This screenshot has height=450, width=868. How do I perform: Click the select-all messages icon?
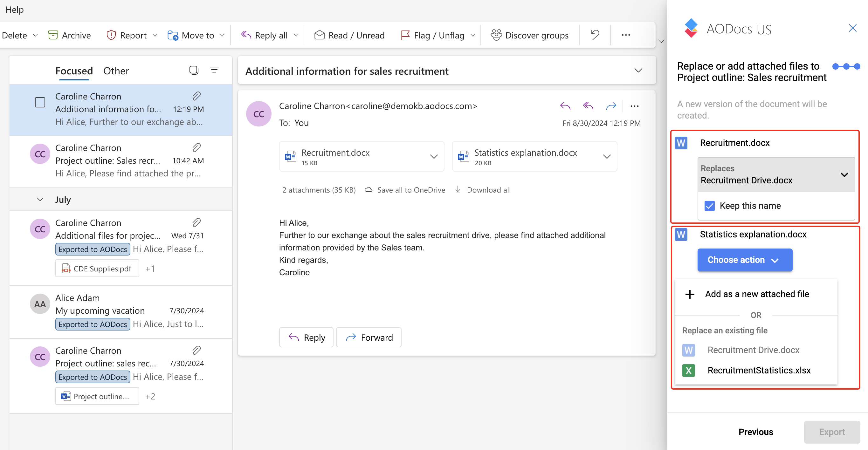point(194,70)
